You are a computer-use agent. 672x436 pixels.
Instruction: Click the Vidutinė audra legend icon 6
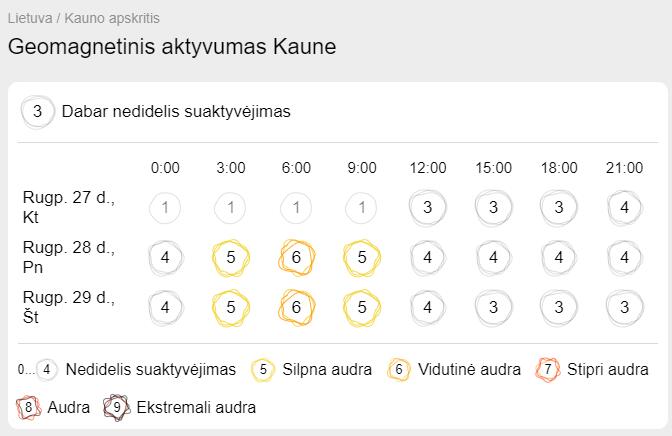pyautogui.click(x=399, y=370)
